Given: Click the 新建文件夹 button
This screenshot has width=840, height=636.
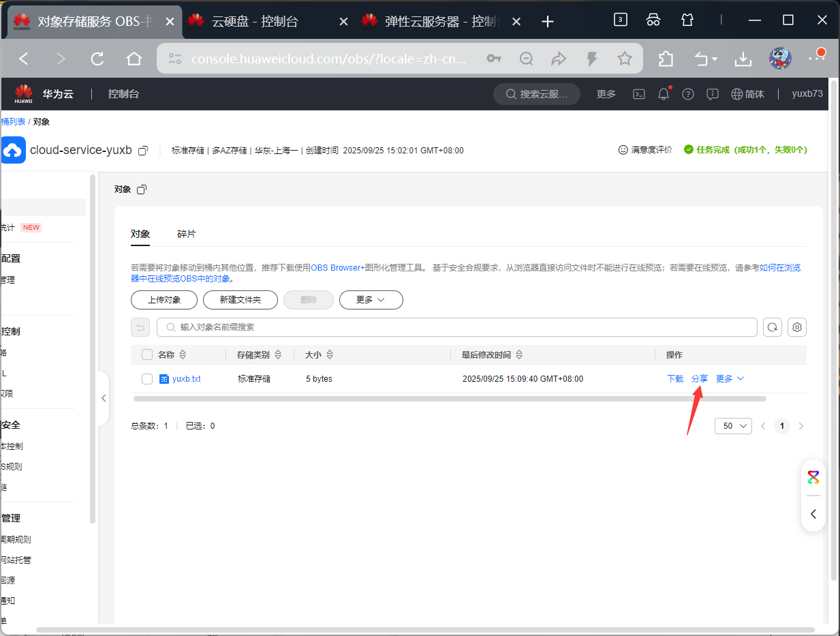Looking at the screenshot, I should click(240, 300).
